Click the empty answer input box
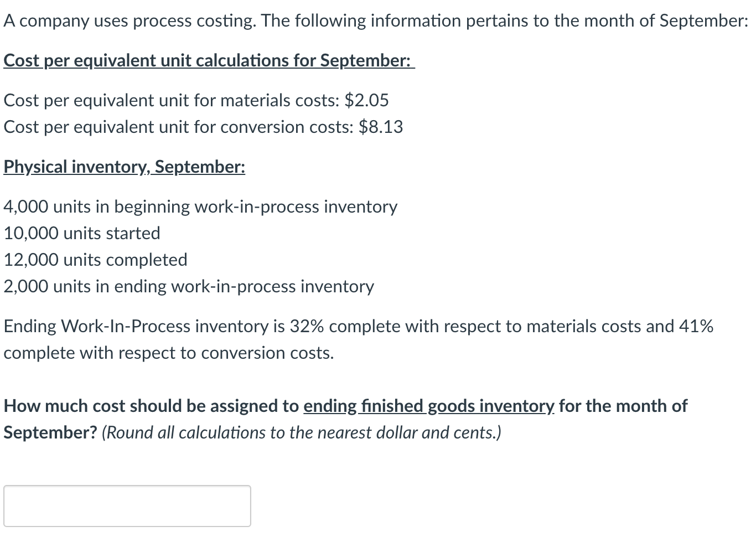The image size is (756, 547). (127, 505)
